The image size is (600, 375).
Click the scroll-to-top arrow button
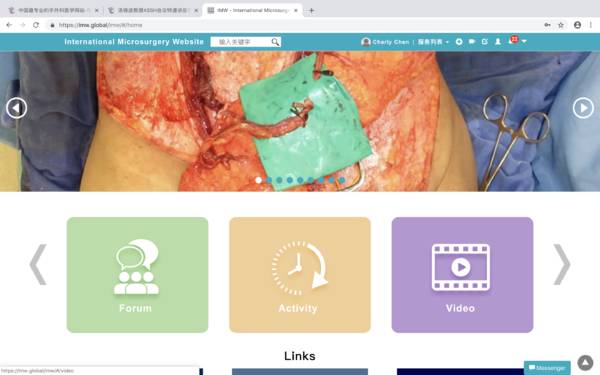point(585,363)
